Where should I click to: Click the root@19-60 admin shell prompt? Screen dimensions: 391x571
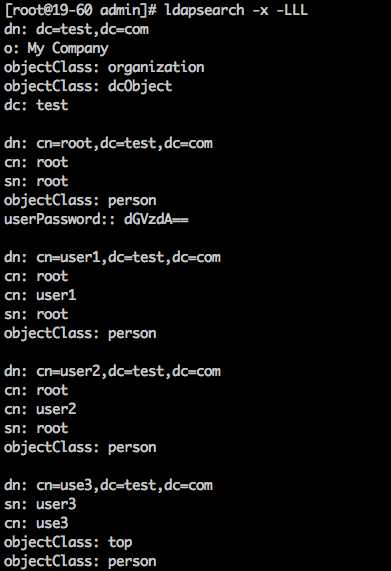[x=80, y=10]
